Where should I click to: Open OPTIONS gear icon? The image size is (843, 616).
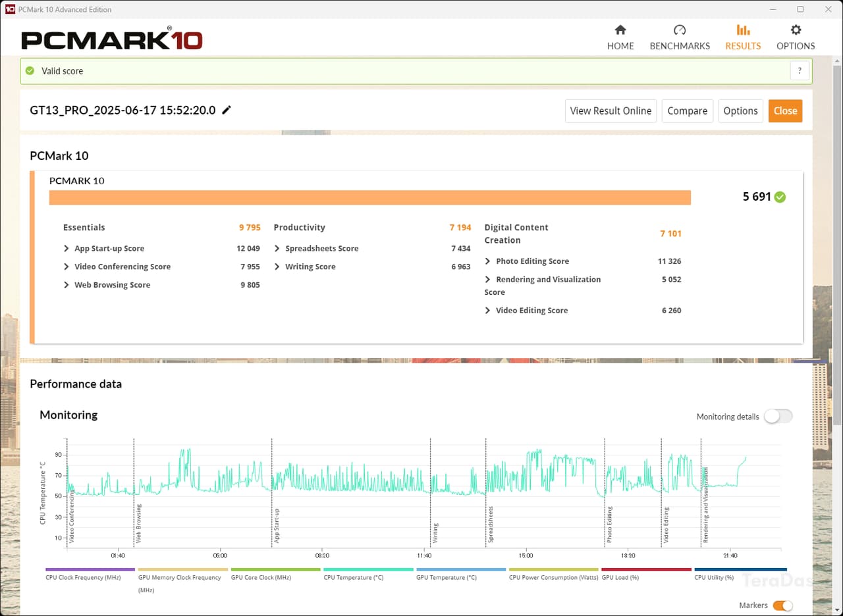tap(796, 30)
